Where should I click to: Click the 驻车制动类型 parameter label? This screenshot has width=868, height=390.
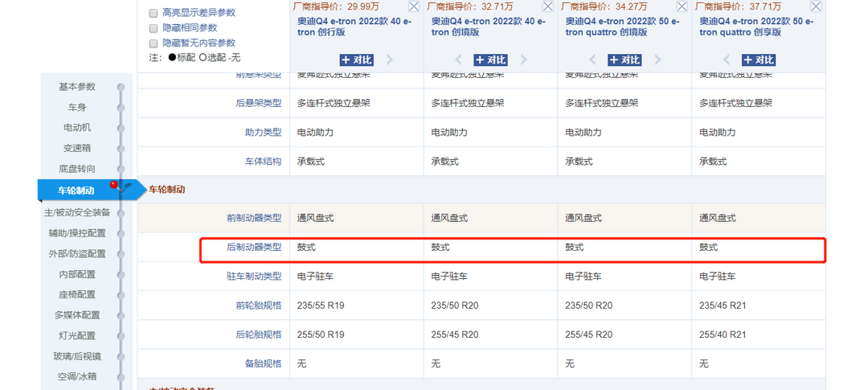tap(254, 276)
